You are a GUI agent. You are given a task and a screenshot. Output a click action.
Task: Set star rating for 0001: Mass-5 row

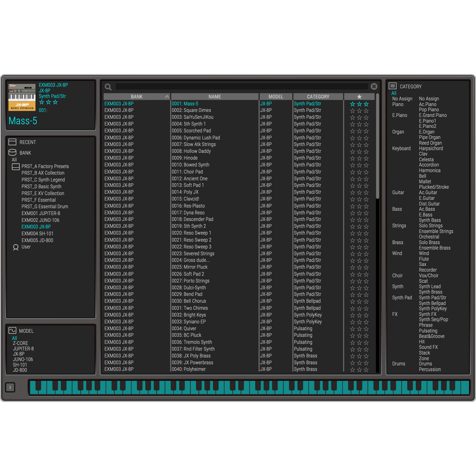point(359,104)
